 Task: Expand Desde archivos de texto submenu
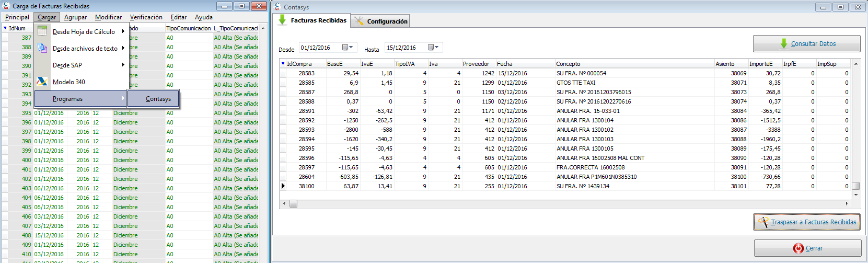123,48
